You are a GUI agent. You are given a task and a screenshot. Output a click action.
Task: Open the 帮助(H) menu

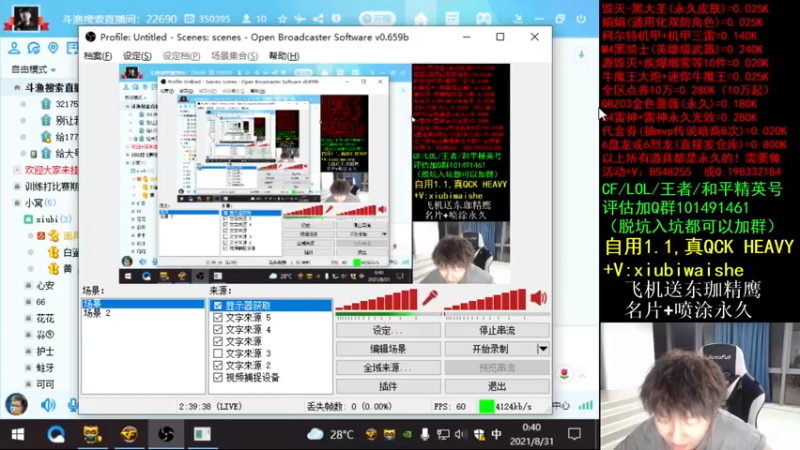[284, 56]
